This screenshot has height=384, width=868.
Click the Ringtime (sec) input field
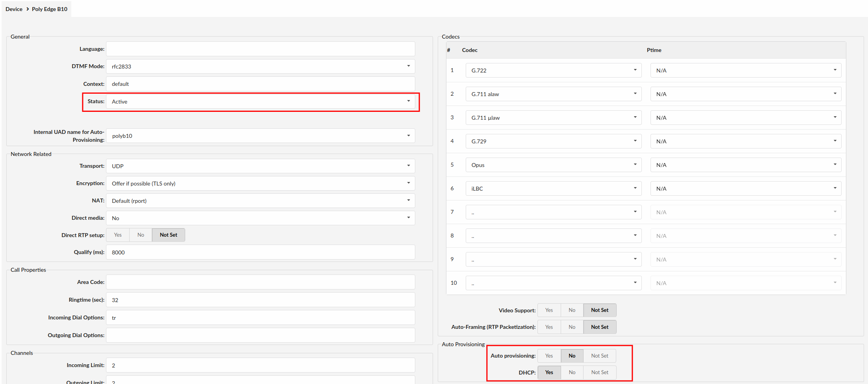[260, 300]
